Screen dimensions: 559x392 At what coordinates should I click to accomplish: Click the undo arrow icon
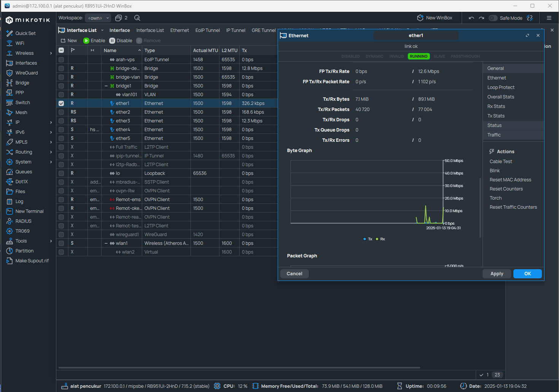(472, 18)
